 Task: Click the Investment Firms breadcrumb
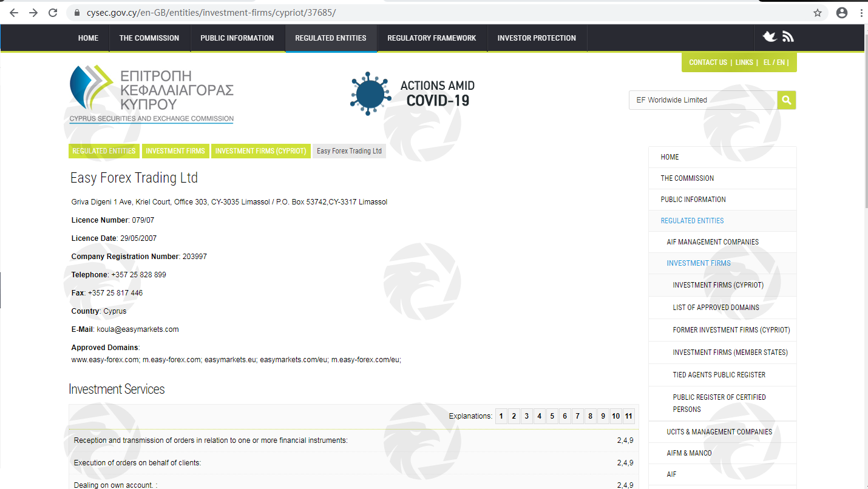click(175, 151)
